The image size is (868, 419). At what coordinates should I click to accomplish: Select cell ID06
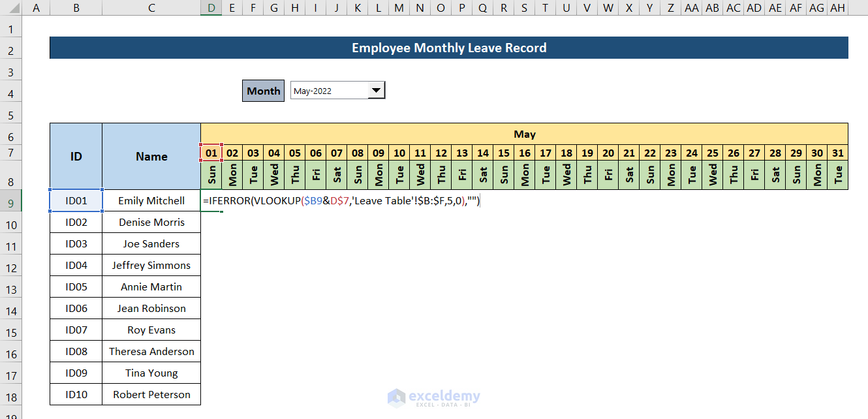[x=76, y=309]
